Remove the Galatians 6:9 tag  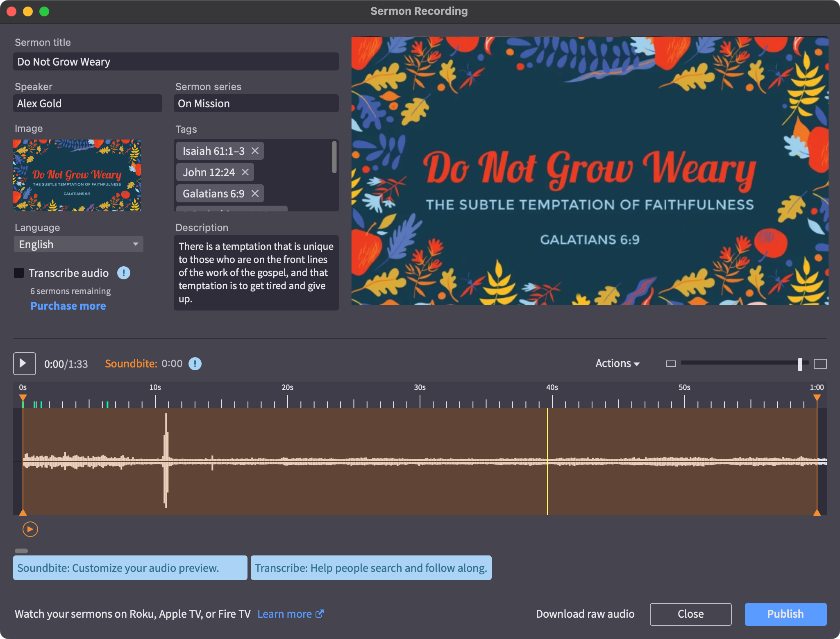click(255, 193)
